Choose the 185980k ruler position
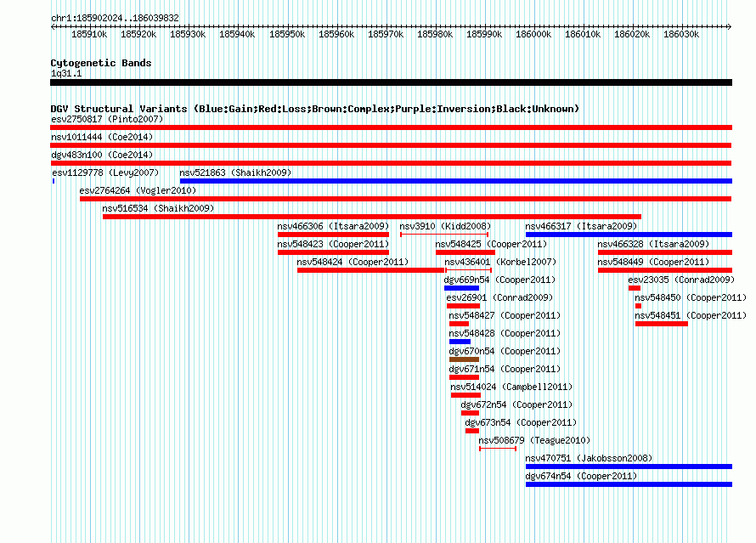Screen dimensions: 756x543 tap(434, 34)
